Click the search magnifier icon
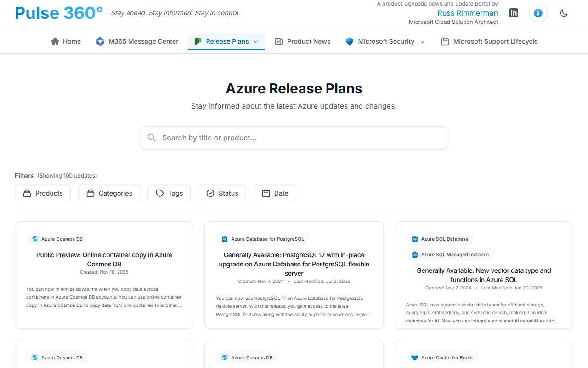 point(152,138)
